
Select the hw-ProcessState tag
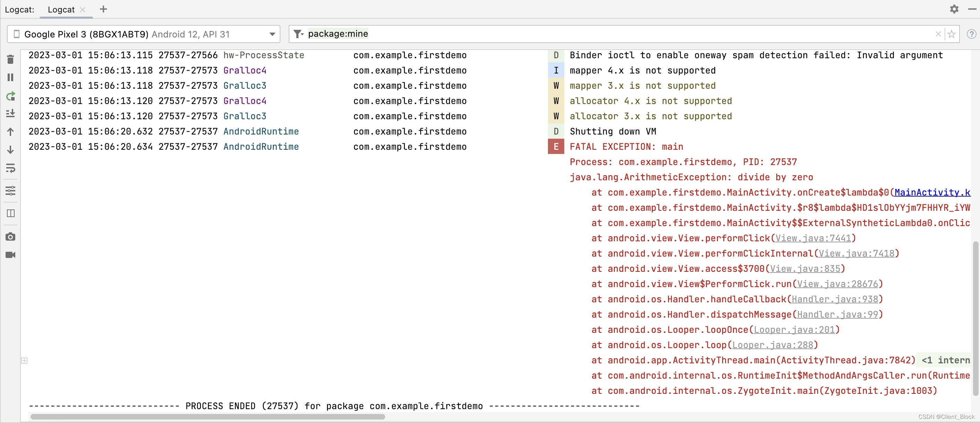(264, 55)
